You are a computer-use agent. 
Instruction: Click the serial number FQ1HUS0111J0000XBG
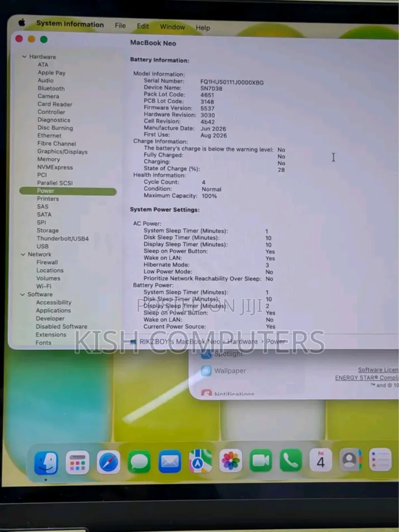click(x=232, y=82)
